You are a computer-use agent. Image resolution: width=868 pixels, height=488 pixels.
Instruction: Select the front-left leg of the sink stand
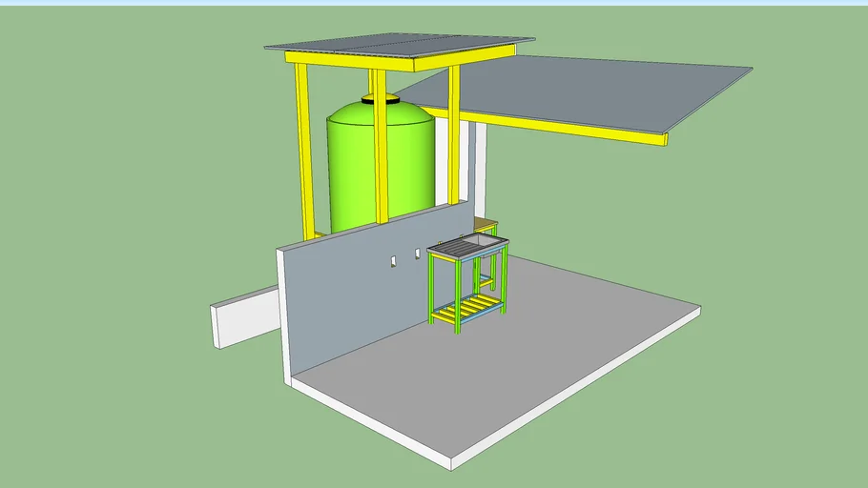pos(431,291)
